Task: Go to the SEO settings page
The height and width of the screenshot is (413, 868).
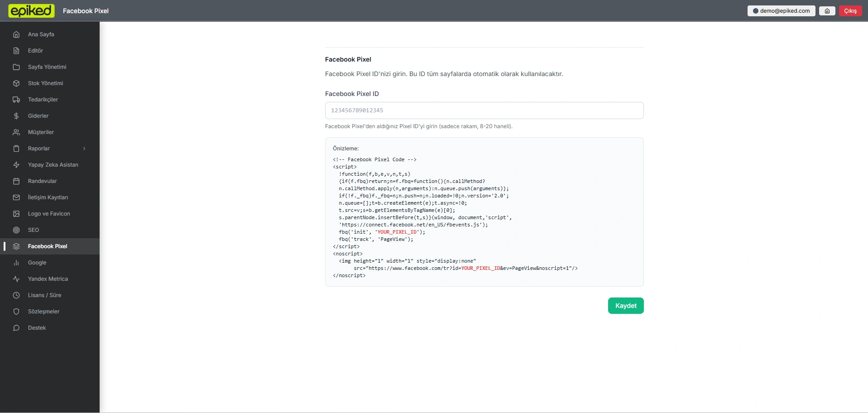Action: coord(34,230)
